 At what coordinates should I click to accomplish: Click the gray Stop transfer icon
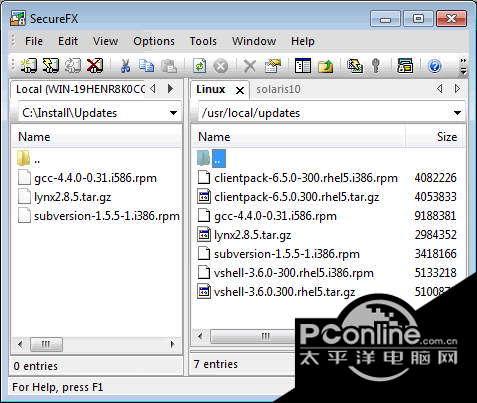(221, 66)
